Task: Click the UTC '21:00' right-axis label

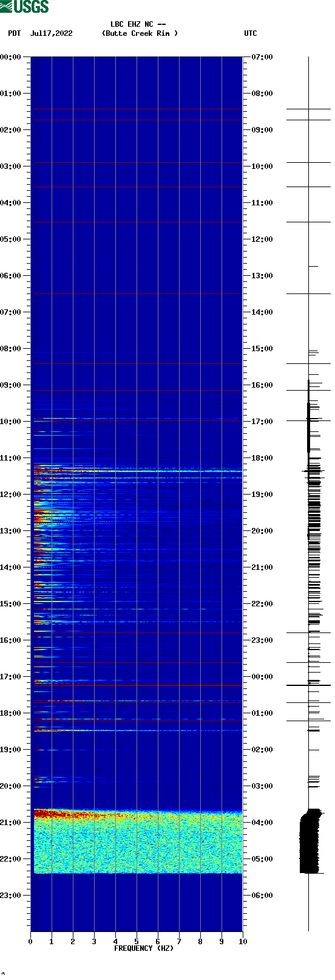Action: tap(262, 567)
